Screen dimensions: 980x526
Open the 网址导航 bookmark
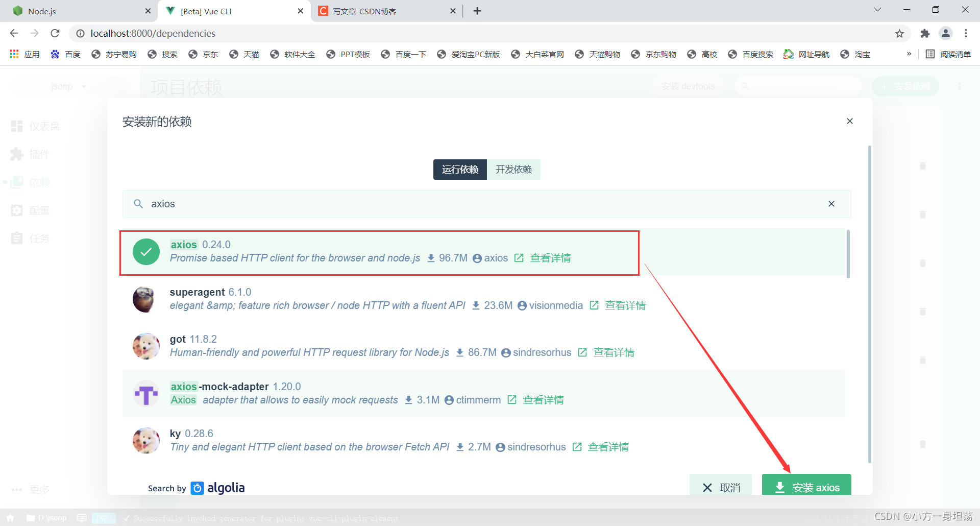[806, 54]
